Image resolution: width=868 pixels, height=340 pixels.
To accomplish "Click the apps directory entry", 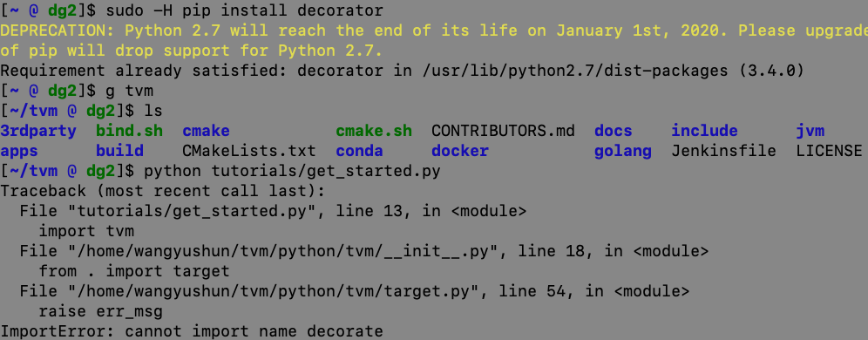I will point(19,151).
